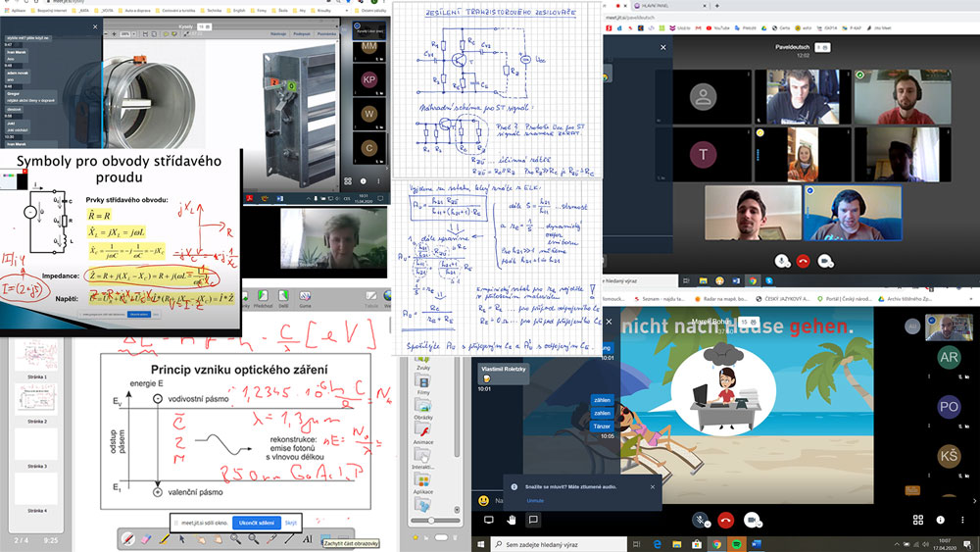Toggle tile view in the beach-lesson meeting
Viewport: 980px width, 552px height.
click(x=918, y=520)
